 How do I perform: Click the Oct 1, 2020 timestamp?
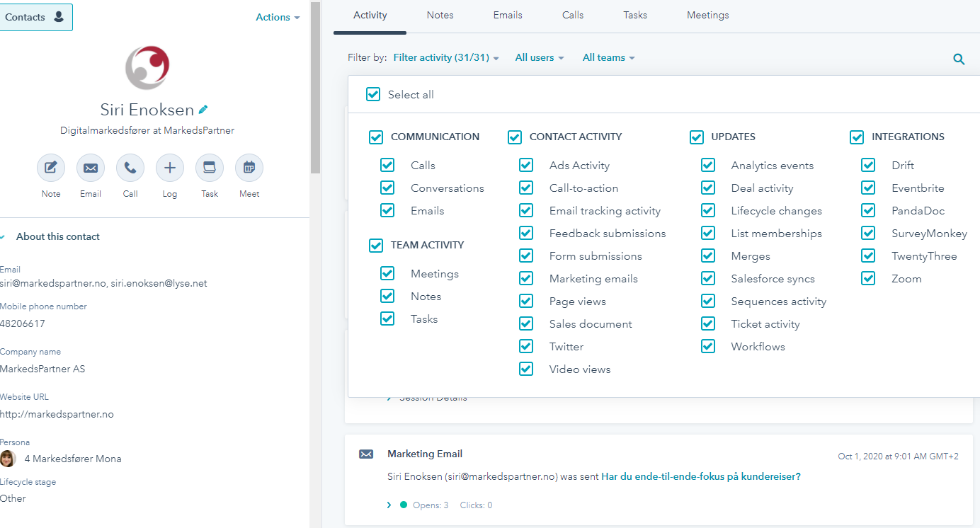click(x=898, y=456)
